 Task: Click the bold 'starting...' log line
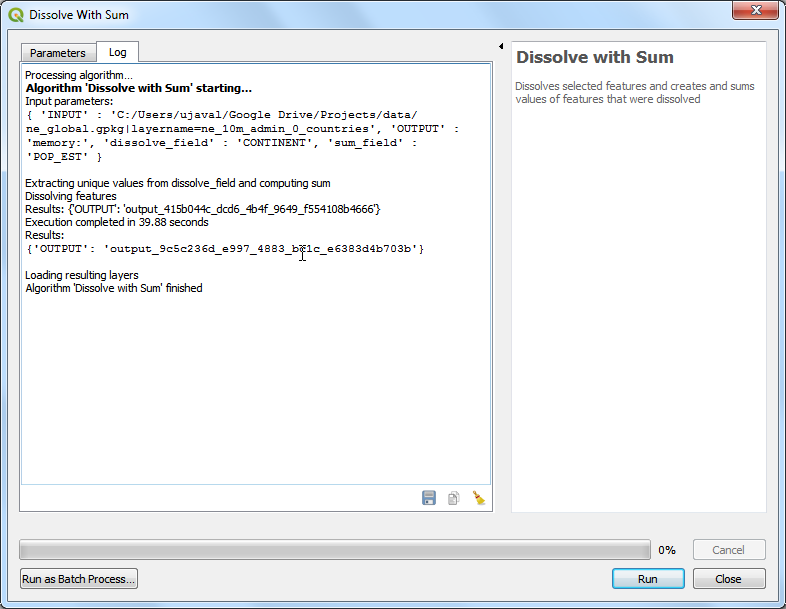(x=138, y=88)
